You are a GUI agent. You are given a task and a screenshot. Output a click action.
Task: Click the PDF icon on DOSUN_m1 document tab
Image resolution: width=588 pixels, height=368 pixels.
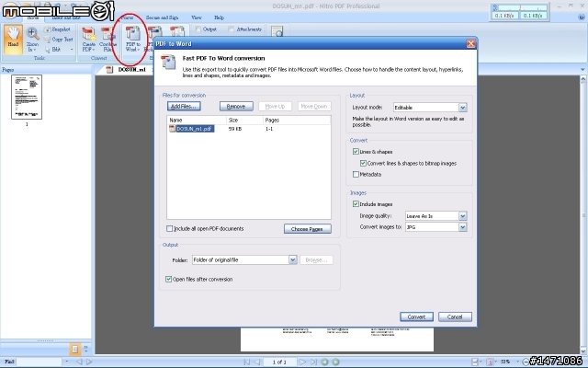(x=109, y=70)
